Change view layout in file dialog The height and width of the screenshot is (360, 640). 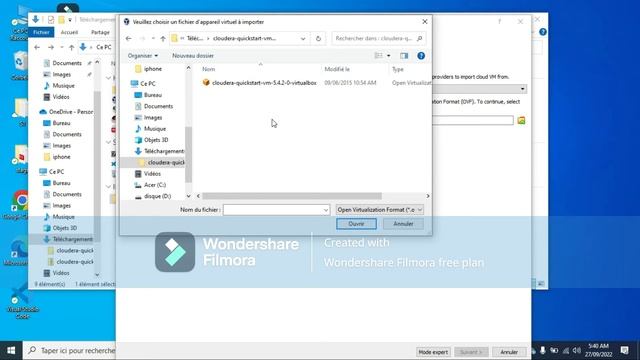pyautogui.click(x=379, y=56)
